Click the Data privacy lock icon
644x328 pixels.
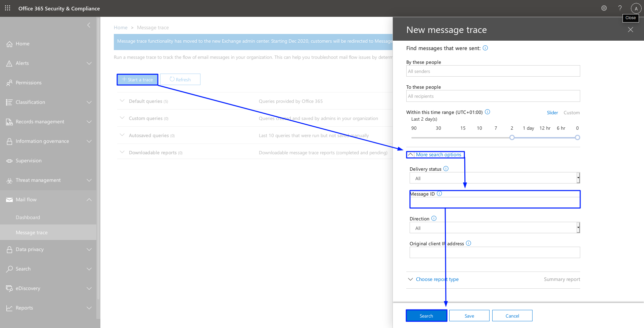pyautogui.click(x=9, y=250)
